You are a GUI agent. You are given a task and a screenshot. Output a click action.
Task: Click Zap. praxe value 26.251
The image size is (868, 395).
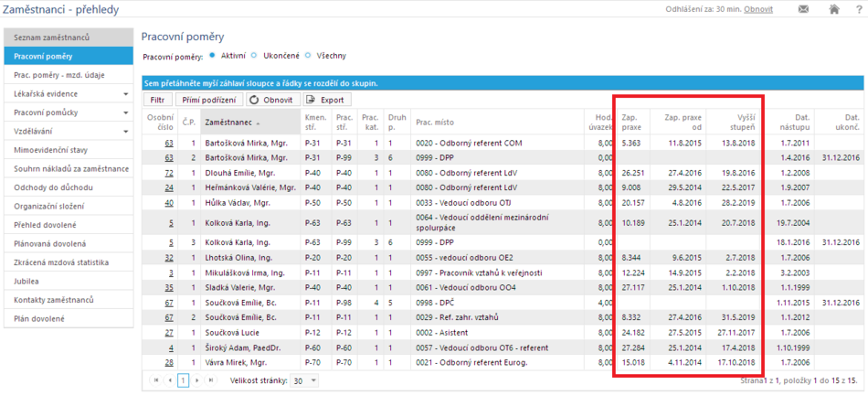(x=631, y=173)
